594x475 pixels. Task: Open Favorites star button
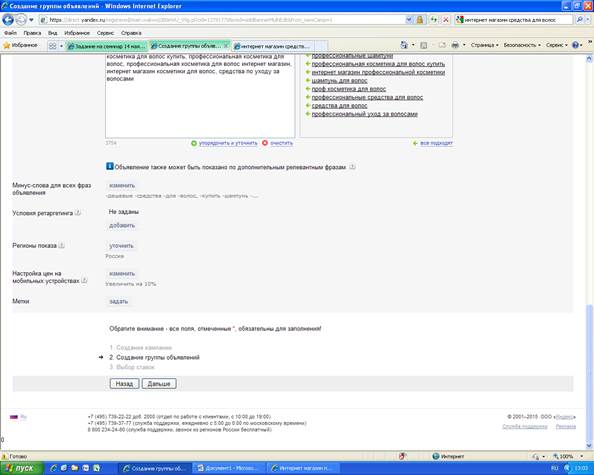(x=20, y=45)
